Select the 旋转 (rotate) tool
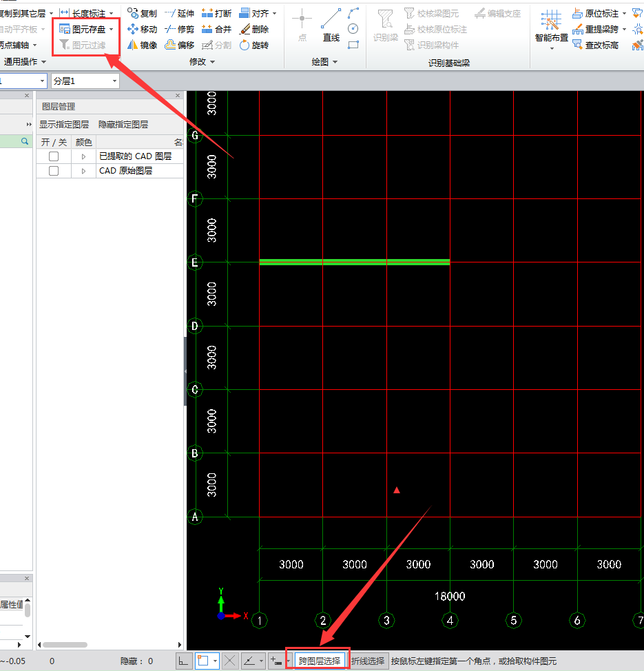The width and height of the screenshot is (644, 671). click(254, 45)
